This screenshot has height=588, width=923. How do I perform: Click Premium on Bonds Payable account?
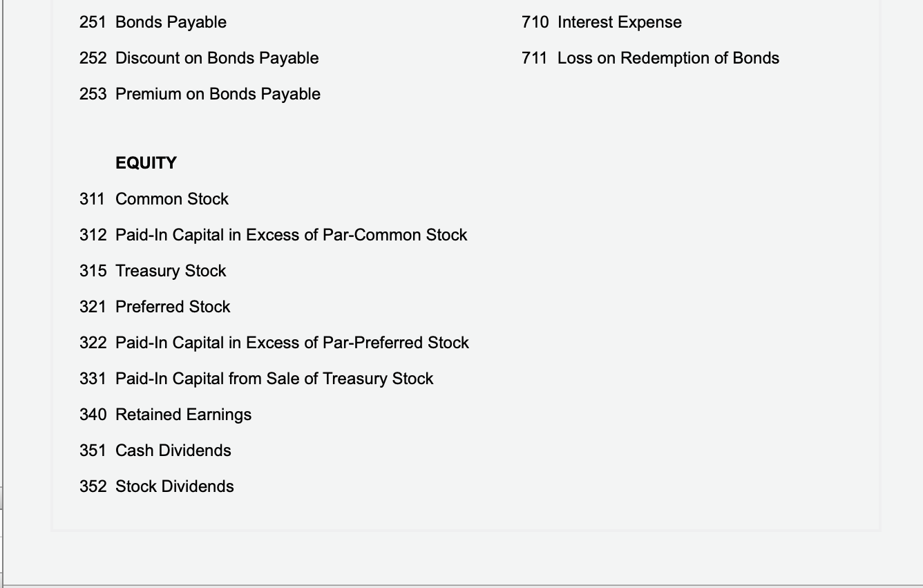point(218,94)
